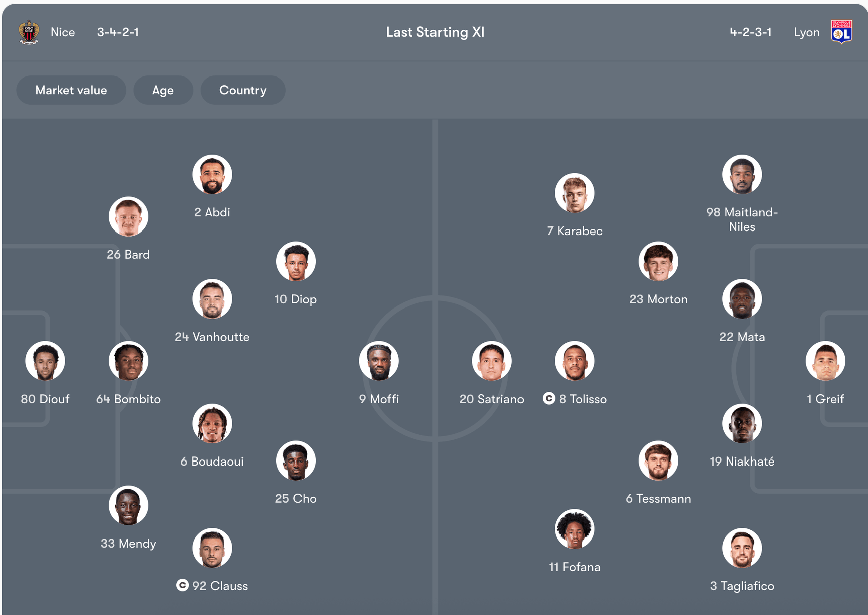Open Bombito's player photo
This screenshot has width=868, height=615.
click(128, 361)
